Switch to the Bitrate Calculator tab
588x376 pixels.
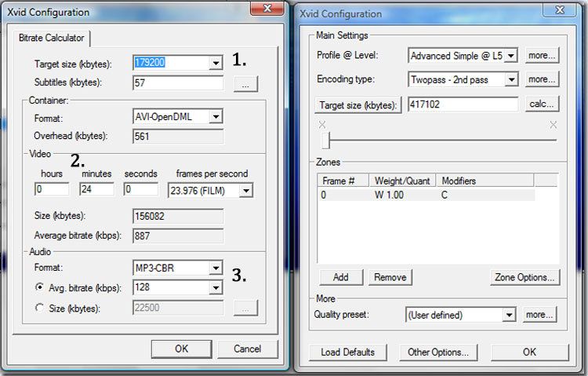[x=52, y=38]
